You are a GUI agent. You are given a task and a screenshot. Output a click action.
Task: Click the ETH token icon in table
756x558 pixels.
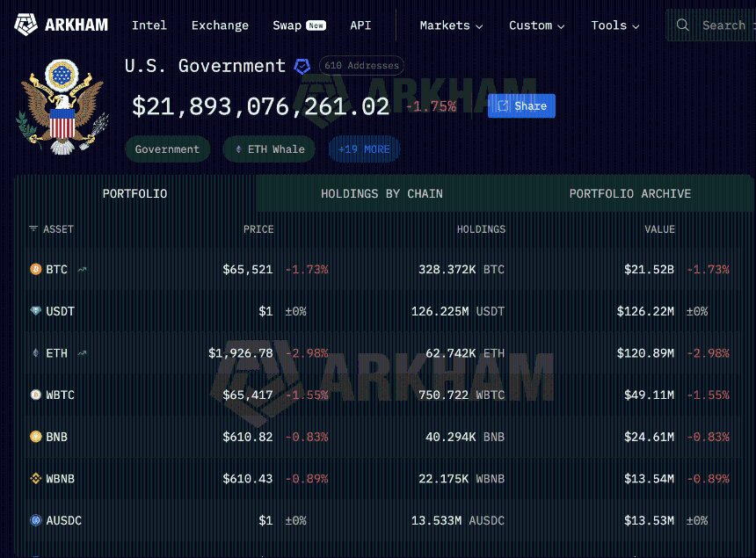(35, 353)
